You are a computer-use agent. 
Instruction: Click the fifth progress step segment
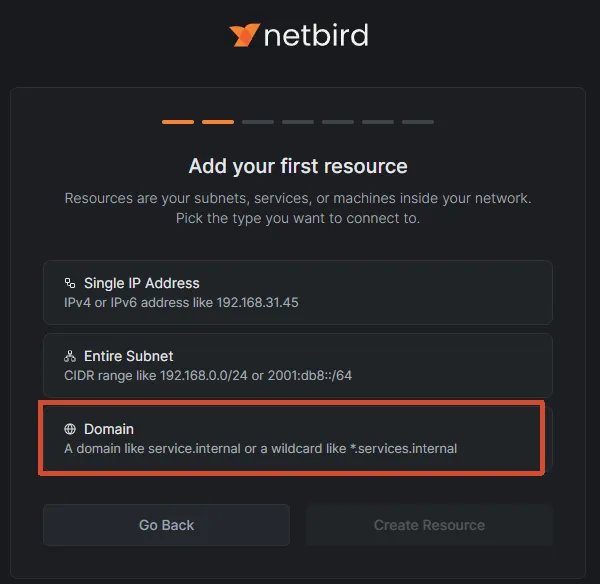click(x=338, y=122)
